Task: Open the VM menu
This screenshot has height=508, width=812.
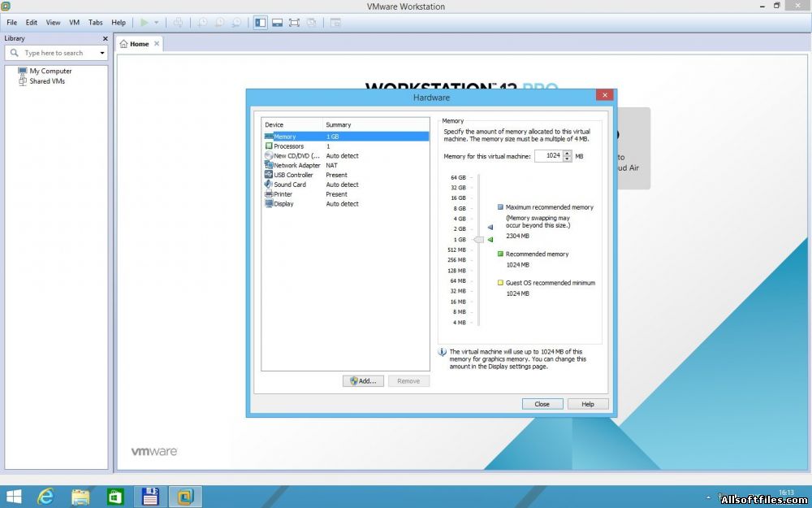Action: click(x=75, y=23)
